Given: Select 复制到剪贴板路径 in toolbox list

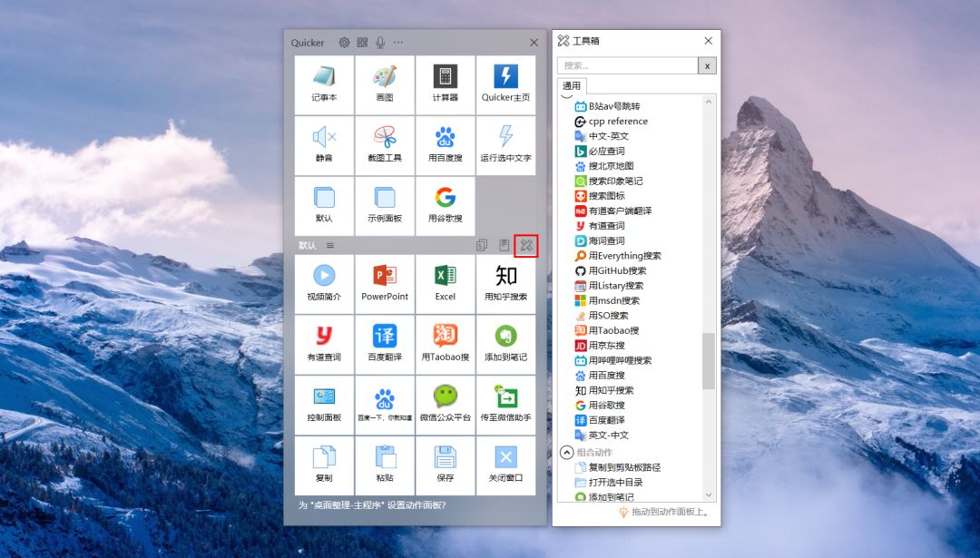Looking at the screenshot, I should point(618,467).
